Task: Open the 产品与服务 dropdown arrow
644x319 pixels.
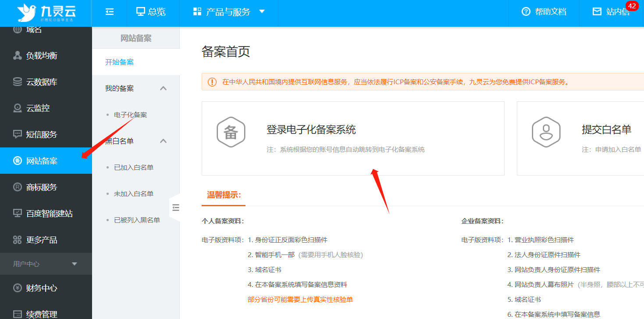Action: [x=262, y=11]
